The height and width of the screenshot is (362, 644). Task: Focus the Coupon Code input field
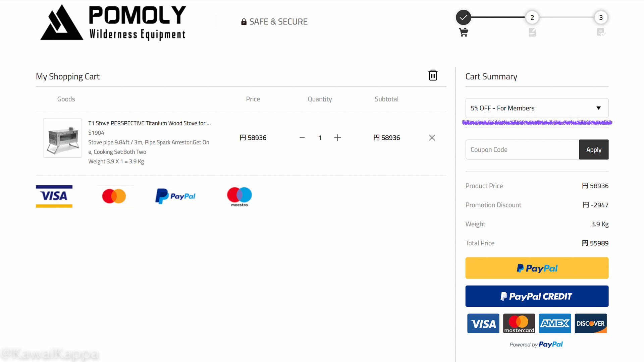[x=522, y=149]
